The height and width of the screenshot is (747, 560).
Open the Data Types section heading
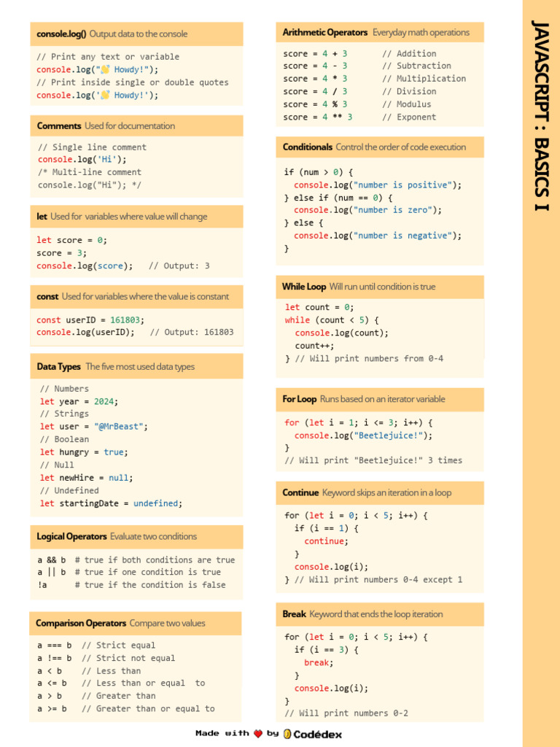click(59, 366)
